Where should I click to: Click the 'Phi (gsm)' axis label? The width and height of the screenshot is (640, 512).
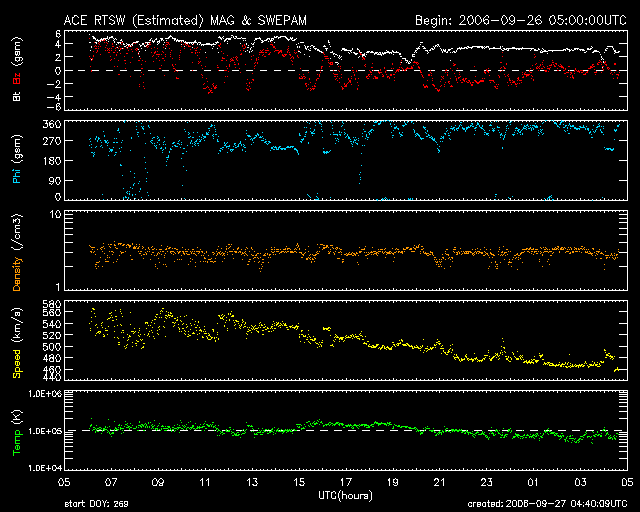[x=17, y=159]
